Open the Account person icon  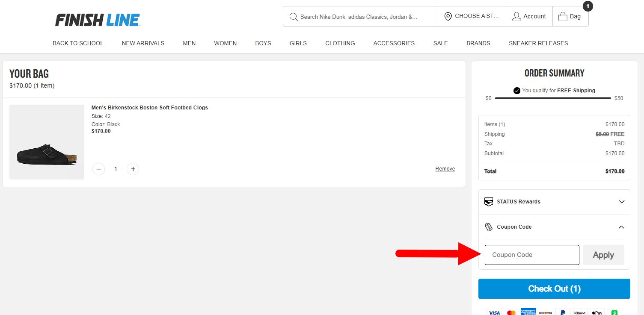click(516, 16)
